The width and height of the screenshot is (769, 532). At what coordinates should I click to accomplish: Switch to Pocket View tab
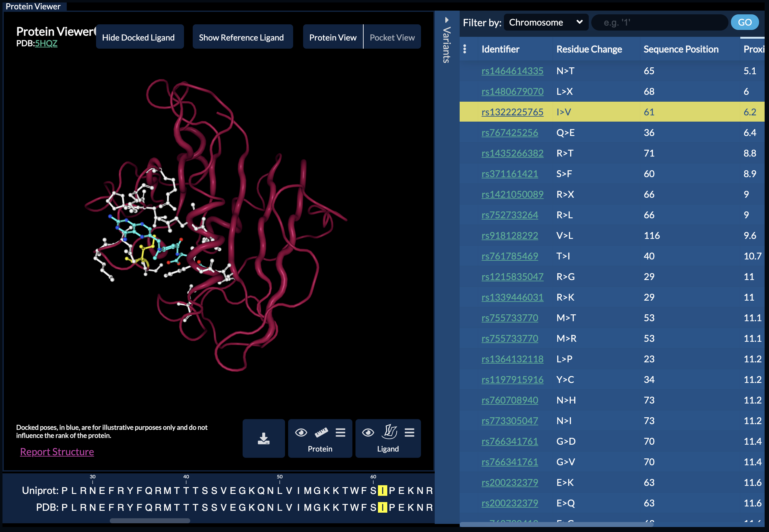(x=392, y=37)
